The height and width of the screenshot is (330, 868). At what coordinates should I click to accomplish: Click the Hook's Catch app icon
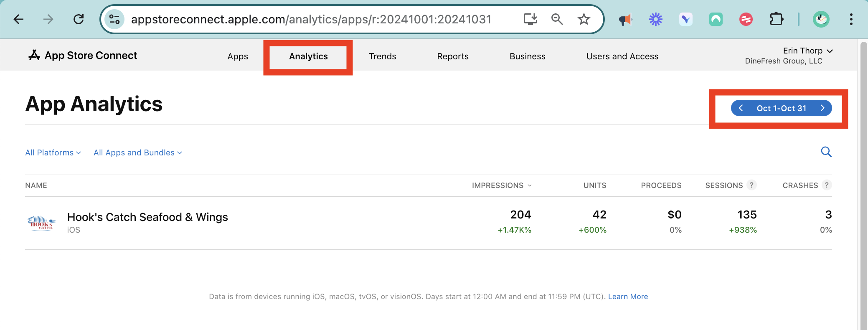click(41, 223)
